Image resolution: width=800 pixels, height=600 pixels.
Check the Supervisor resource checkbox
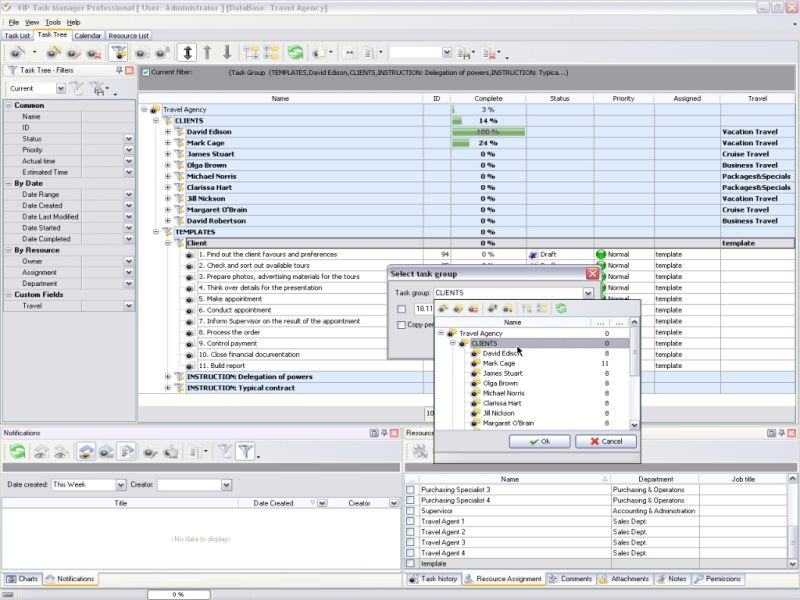coord(410,511)
